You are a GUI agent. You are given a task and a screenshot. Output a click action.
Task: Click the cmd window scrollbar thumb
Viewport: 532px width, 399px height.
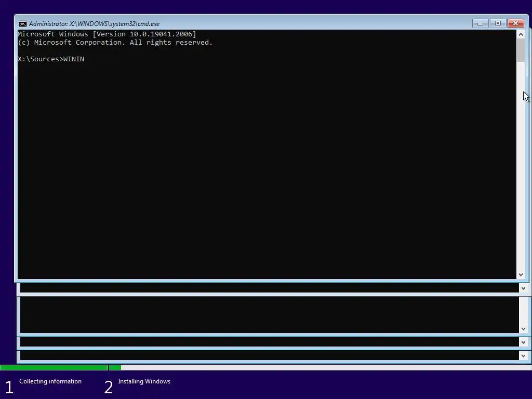521,50
